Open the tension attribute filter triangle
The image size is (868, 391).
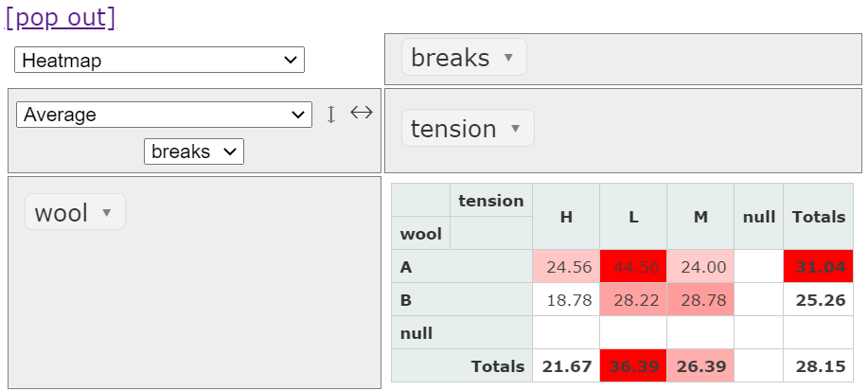tap(516, 129)
